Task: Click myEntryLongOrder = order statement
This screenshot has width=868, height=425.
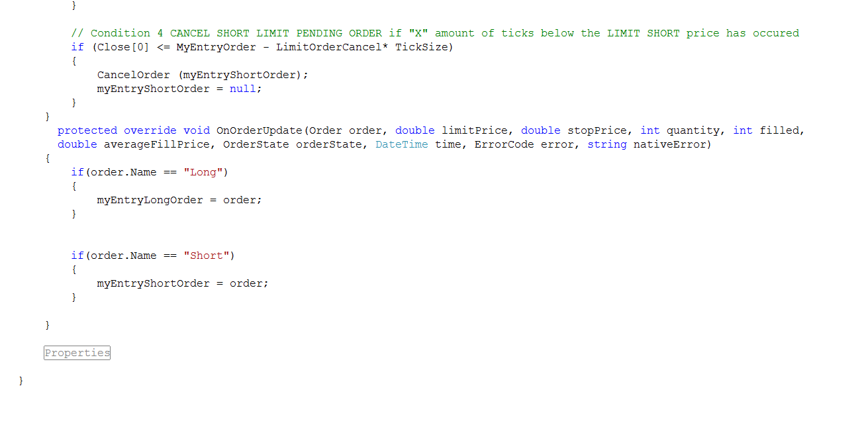Action: coord(179,200)
